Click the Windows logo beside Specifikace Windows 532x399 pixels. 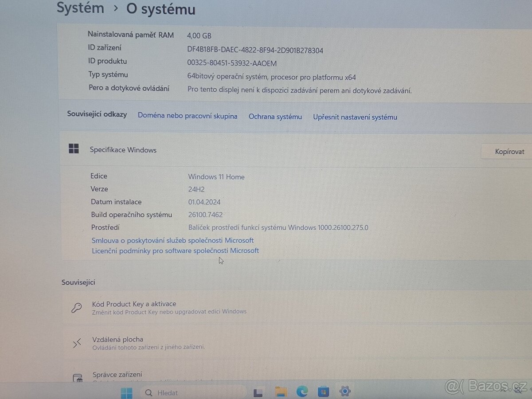[x=74, y=149]
